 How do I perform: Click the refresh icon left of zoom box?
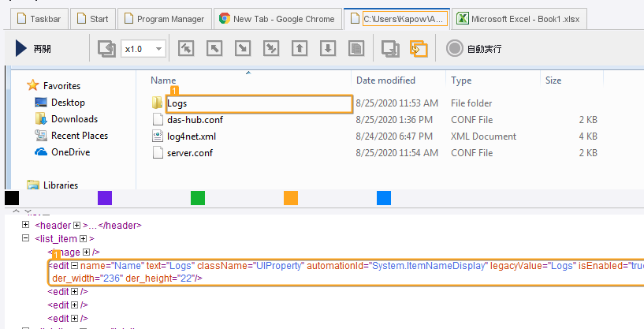pos(106,49)
